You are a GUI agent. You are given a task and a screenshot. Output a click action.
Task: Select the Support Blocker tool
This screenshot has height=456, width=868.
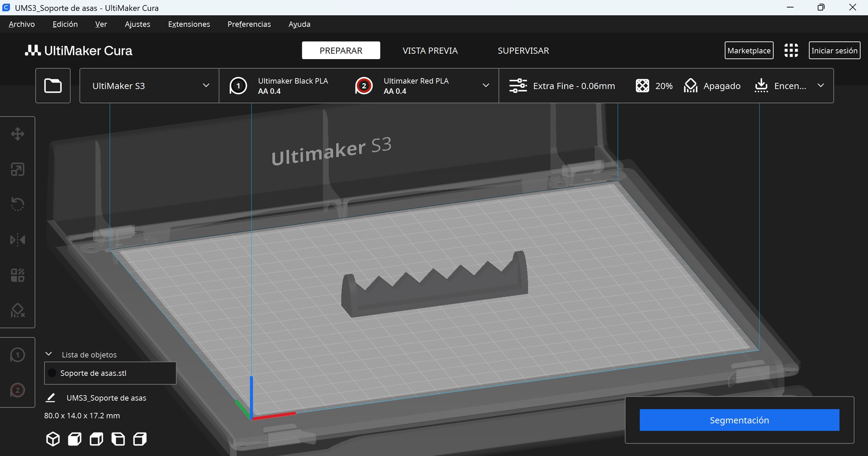tap(17, 310)
